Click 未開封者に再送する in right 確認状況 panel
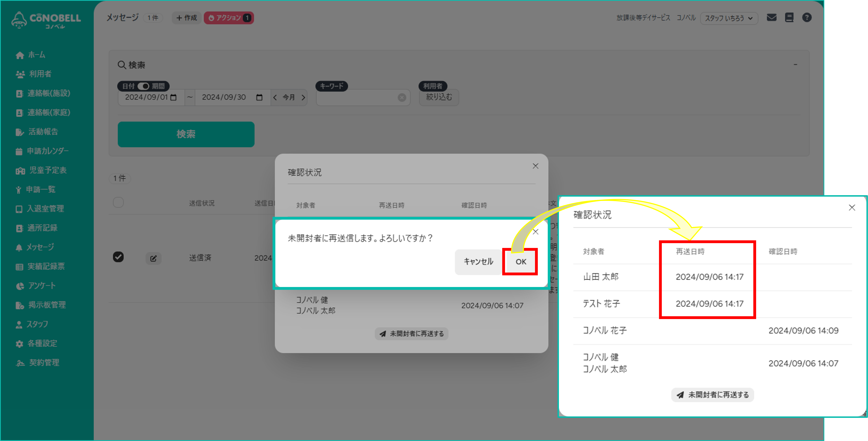Viewport: 868px width, 441px height. click(x=713, y=395)
